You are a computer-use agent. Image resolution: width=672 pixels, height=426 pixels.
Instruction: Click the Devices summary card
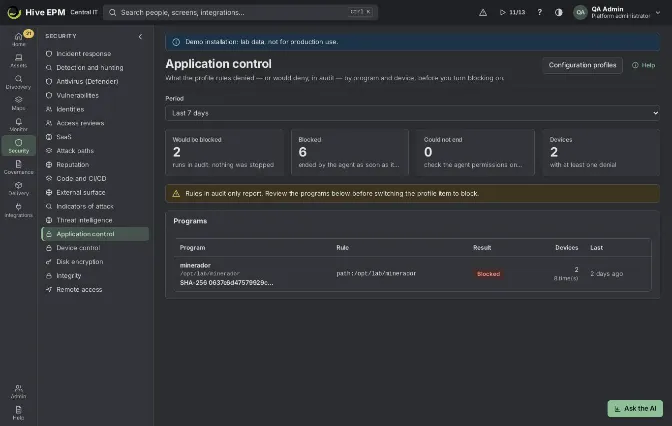[601, 153]
